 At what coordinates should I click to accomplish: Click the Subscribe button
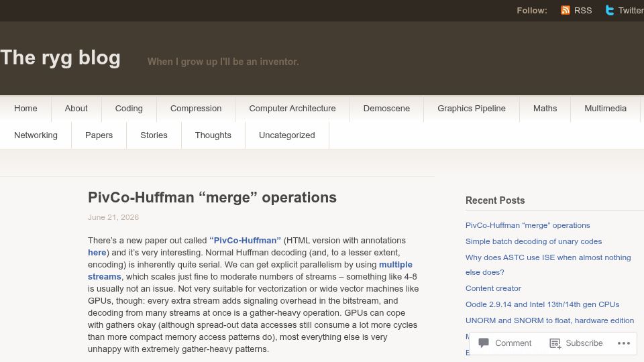(576, 343)
